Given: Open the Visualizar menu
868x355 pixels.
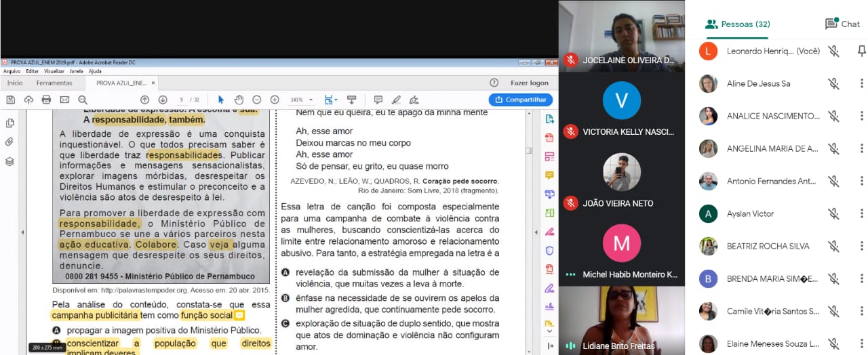Looking at the screenshot, I should click(x=54, y=71).
